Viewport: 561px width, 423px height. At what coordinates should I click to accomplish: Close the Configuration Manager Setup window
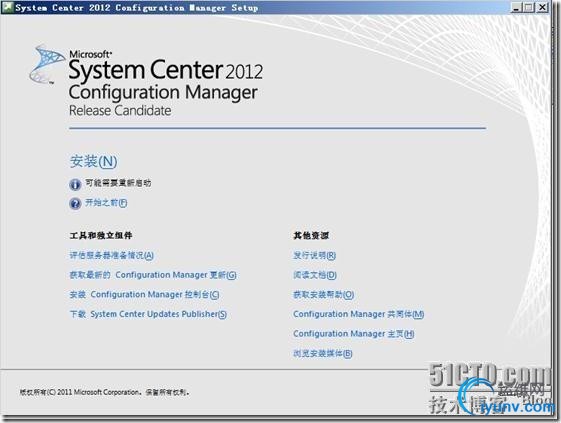tap(542, 7)
